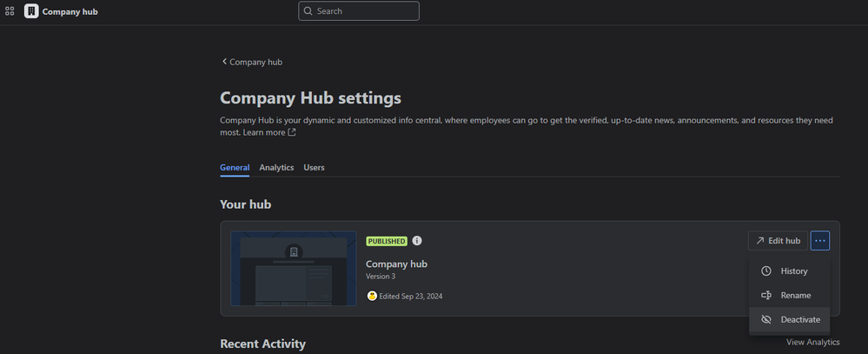This screenshot has width=868, height=354.
Task: Open the app switcher grid icon
Action: 10,11
